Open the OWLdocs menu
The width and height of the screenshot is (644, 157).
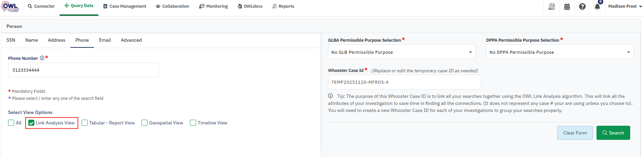pyautogui.click(x=250, y=6)
